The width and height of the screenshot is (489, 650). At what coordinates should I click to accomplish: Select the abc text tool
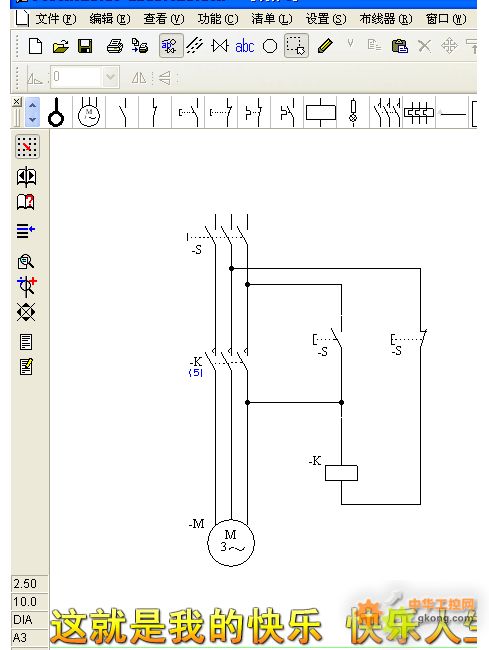click(x=244, y=46)
